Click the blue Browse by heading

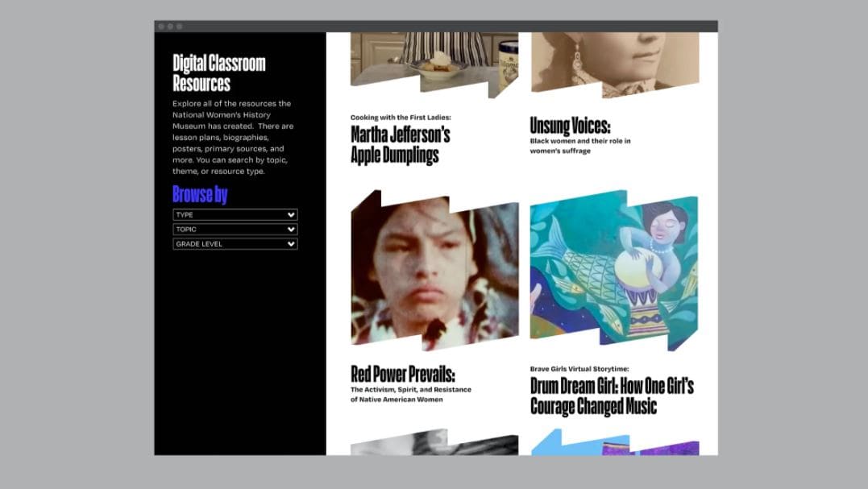(200, 194)
